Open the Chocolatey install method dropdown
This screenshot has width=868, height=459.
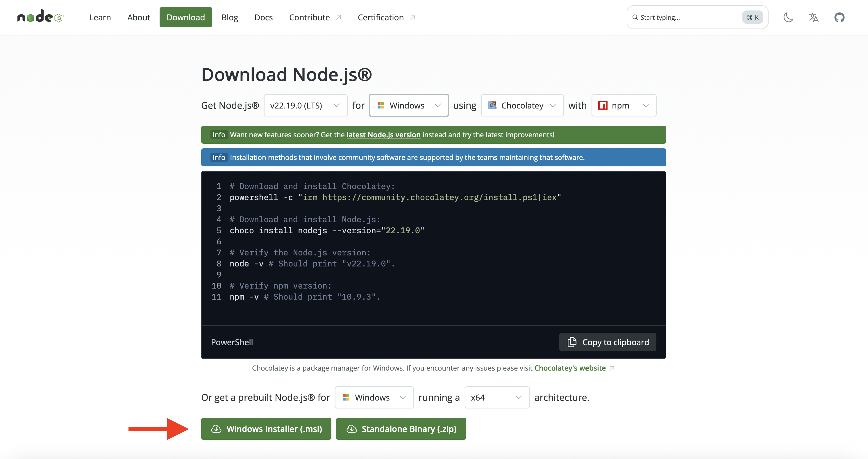pyautogui.click(x=522, y=106)
